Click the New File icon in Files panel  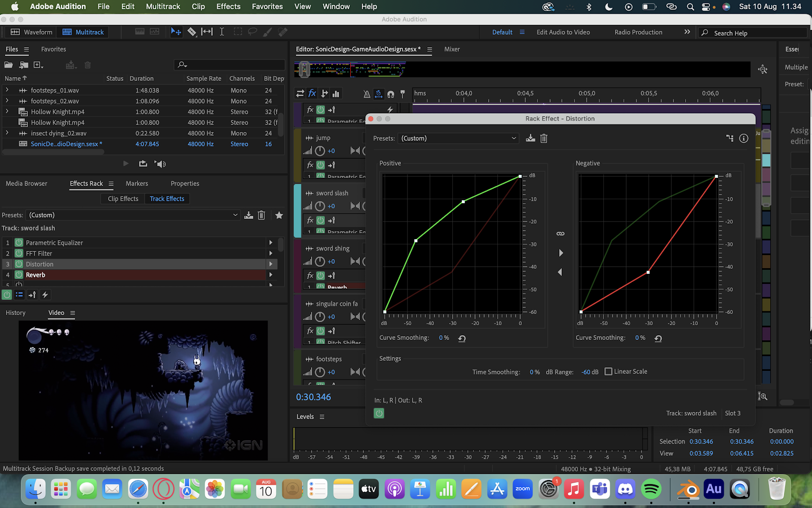38,65
